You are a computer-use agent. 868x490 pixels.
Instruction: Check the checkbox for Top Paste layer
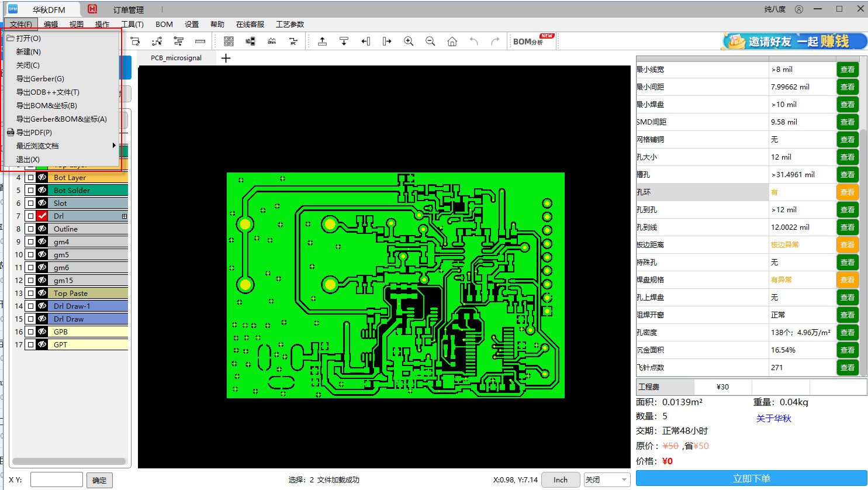tap(30, 293)
